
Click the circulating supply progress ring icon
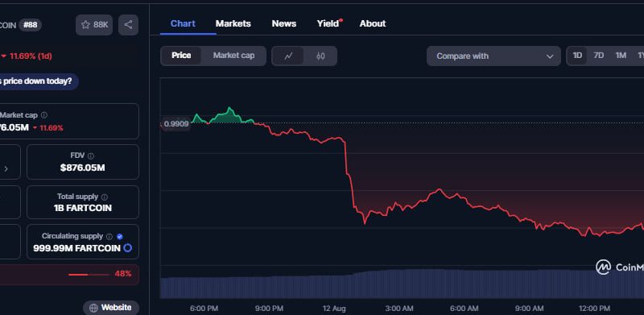point(128,248)
